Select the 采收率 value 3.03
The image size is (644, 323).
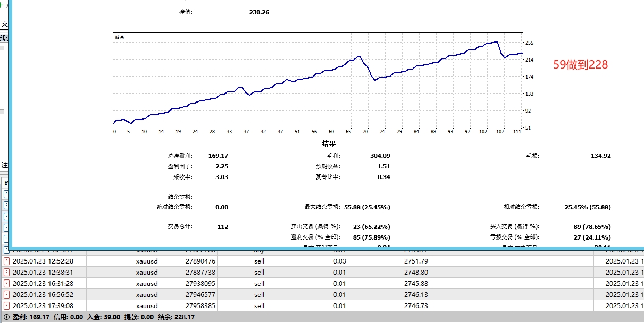(x=222, y=177)
